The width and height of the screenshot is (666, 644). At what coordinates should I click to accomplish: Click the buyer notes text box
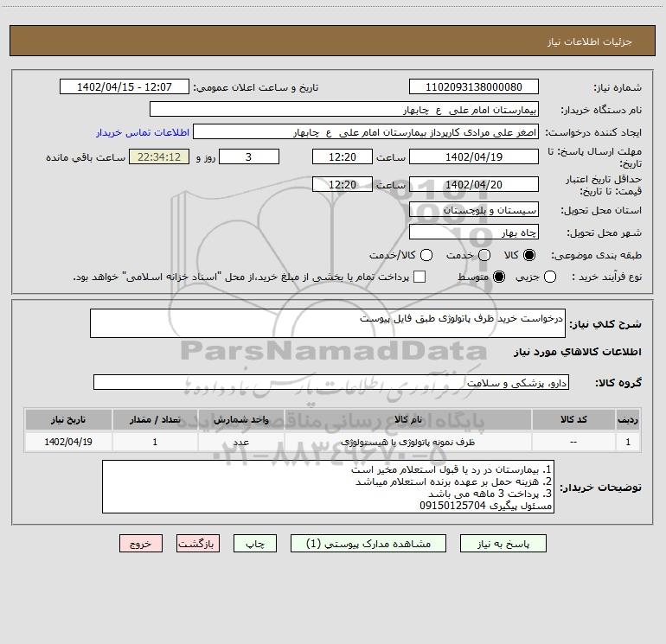[329, 487]
